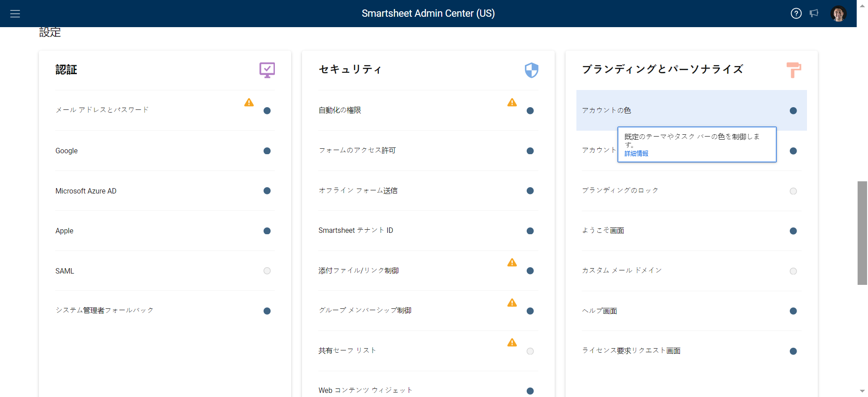Open オフライン フォーム送信 setting

(429, 191)
